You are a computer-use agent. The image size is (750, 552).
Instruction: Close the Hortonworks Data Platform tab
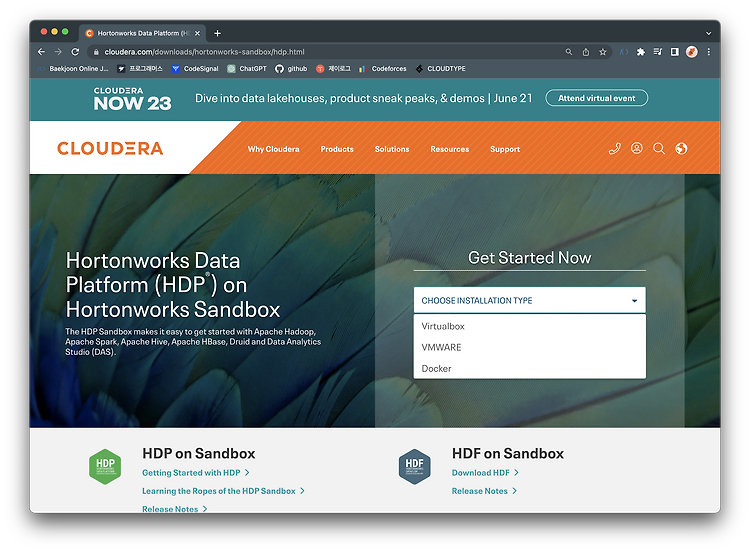[197, 33]
